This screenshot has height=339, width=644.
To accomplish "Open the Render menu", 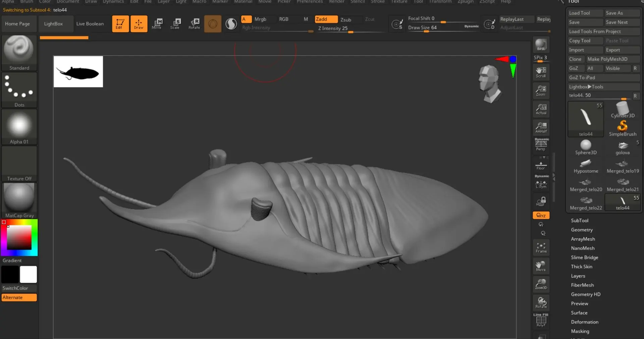I will coord(336,2).
